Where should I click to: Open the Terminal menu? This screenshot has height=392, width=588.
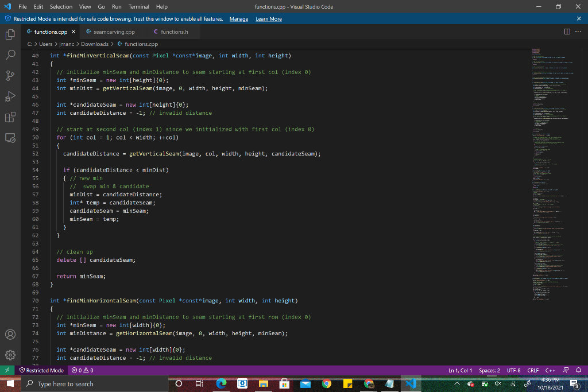click(x=138, y=7)
